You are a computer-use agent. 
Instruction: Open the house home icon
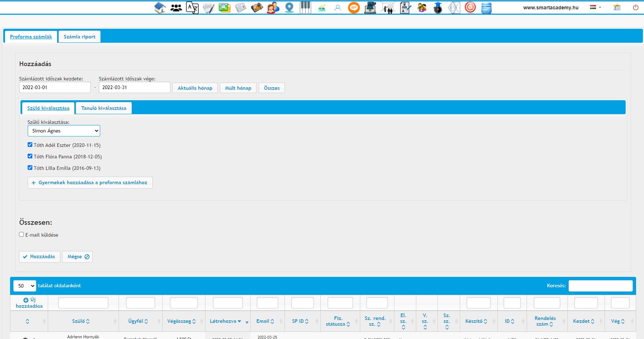[x=160, y=8]
